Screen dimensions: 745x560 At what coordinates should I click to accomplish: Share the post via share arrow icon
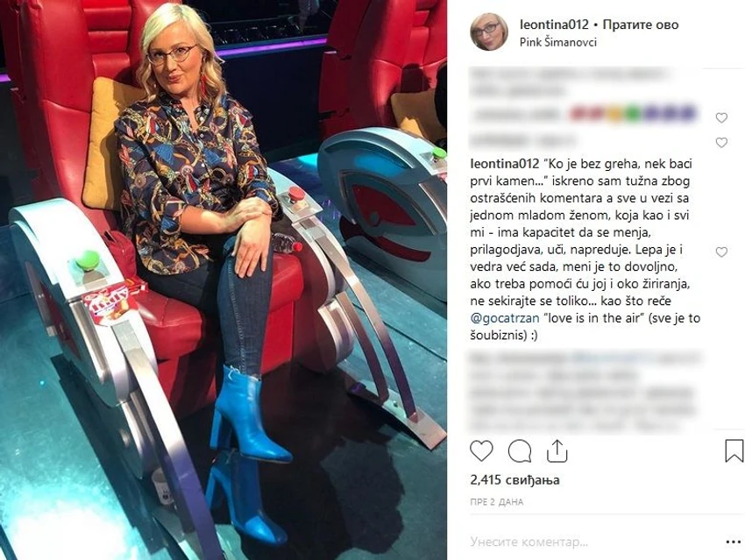click(x=557, y=450)
